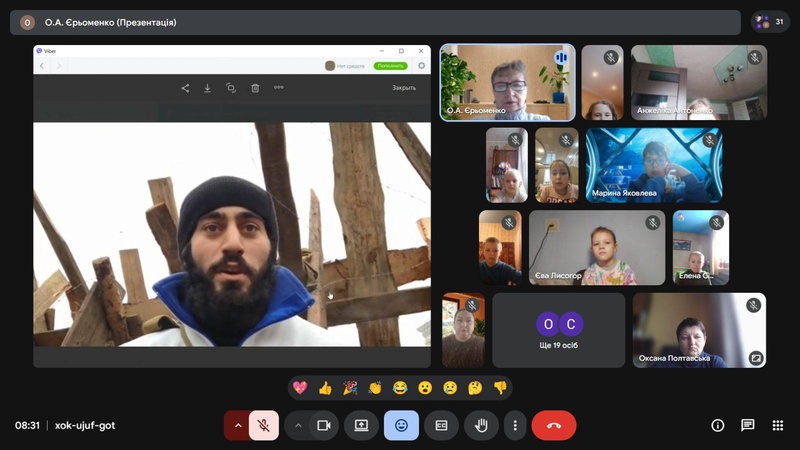Click the Viber download icon

coord(208,88)
